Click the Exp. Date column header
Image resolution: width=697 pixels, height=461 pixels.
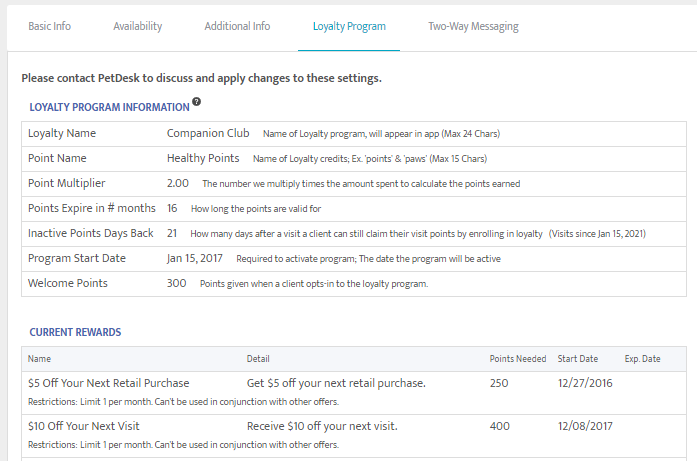click(x=643, y=359)
